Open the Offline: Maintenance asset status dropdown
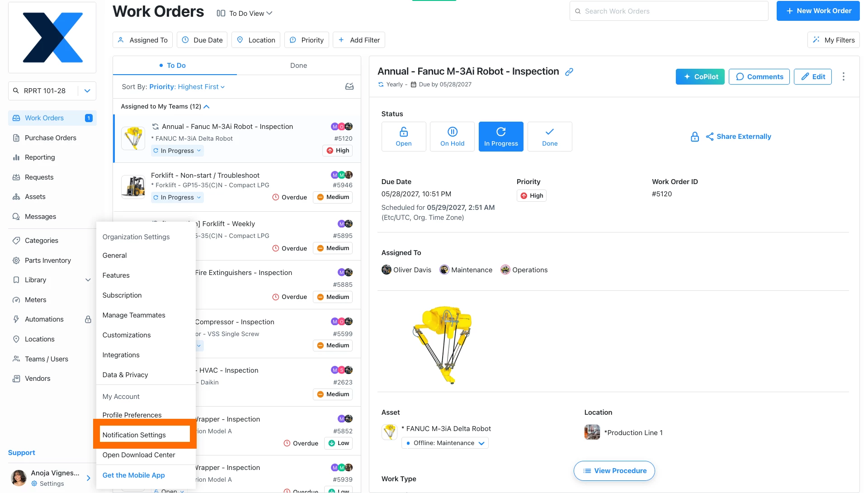The width and height of the screenshot is (868, 493). click(445, 443)
